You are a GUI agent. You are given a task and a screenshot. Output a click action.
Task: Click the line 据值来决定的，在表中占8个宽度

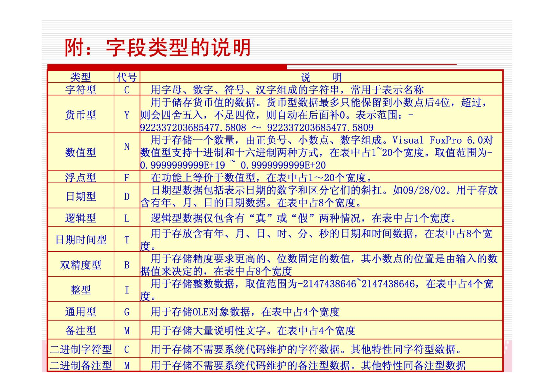click(x=216, y=271)
